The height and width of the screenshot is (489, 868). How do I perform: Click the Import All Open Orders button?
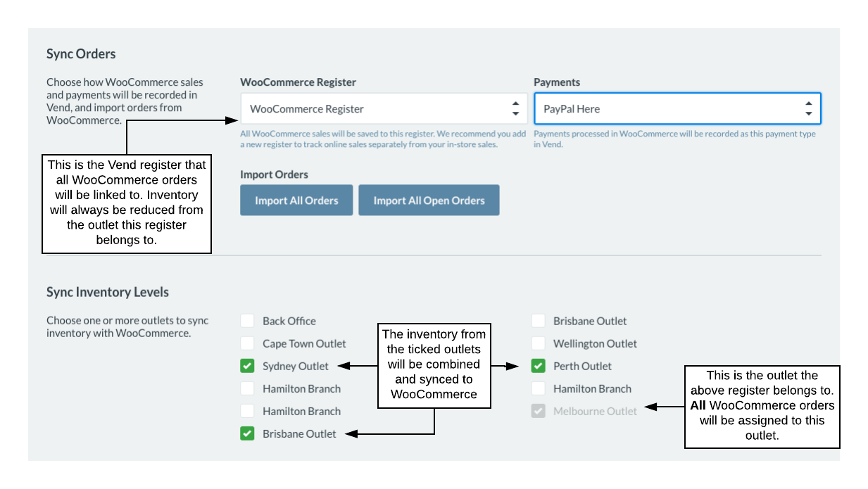(x=429, y=201)
